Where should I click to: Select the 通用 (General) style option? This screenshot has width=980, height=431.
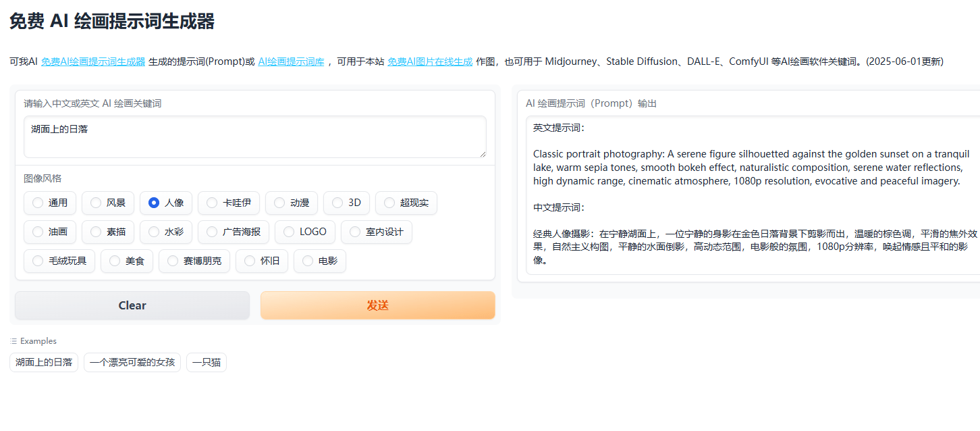pyautogui.click(x=49, y=203)
